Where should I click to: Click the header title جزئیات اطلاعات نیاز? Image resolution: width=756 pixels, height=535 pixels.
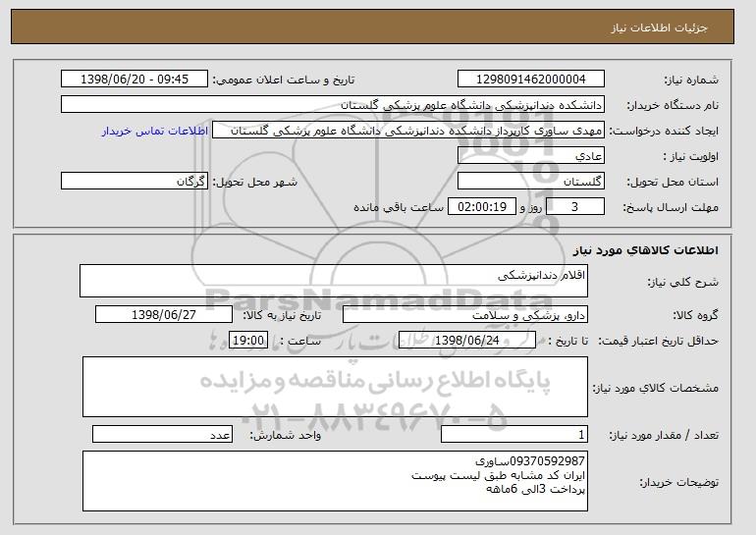[x=659, y=27]
